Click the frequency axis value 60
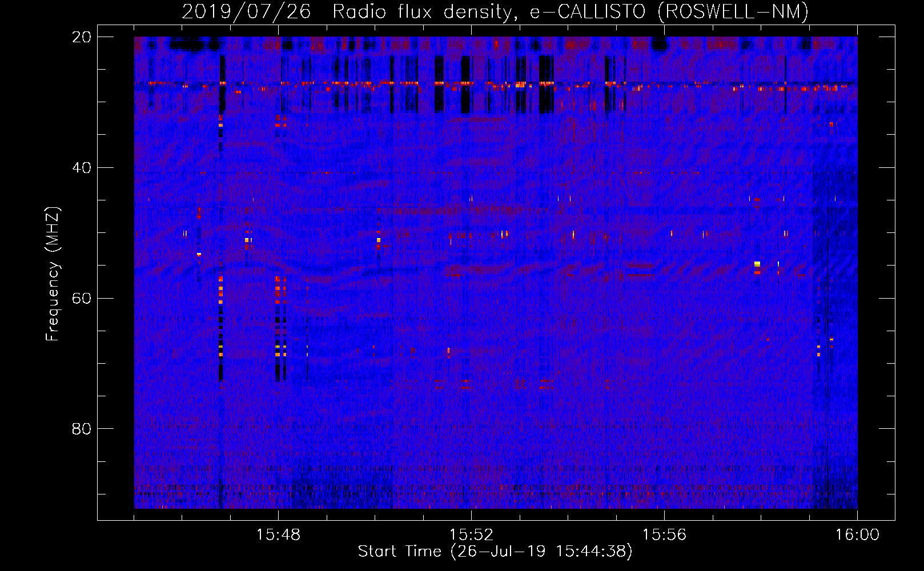The height and width of the screenshot is (571, 924). coord(82,298)
